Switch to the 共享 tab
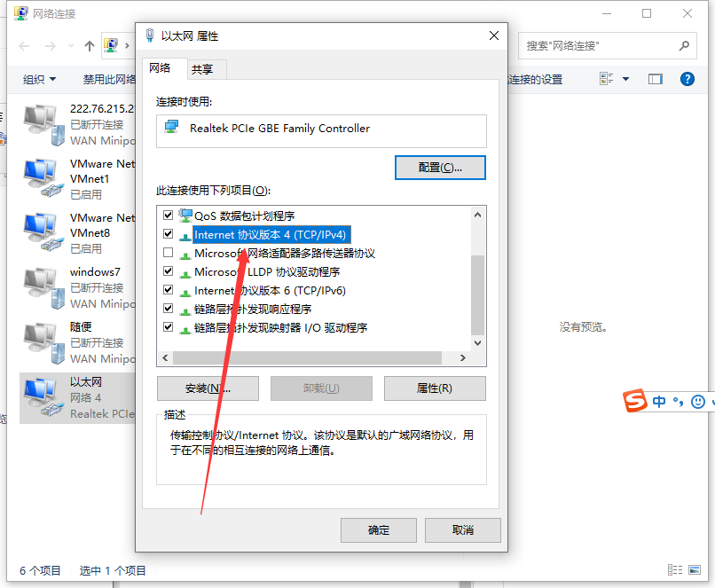 pos(202,69)
